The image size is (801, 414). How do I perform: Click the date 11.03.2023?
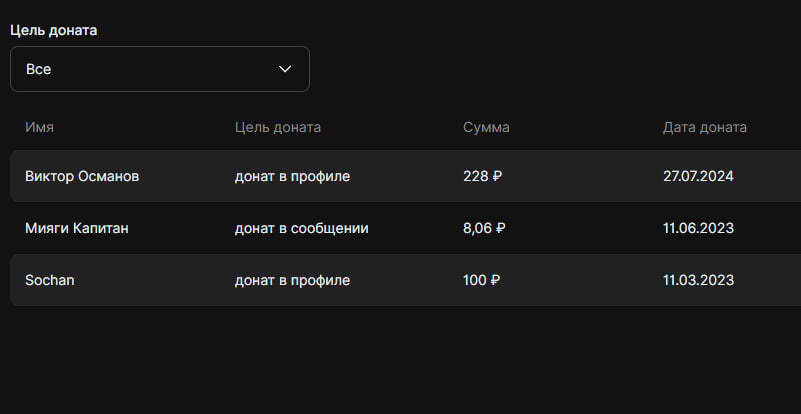pos(698,280)
